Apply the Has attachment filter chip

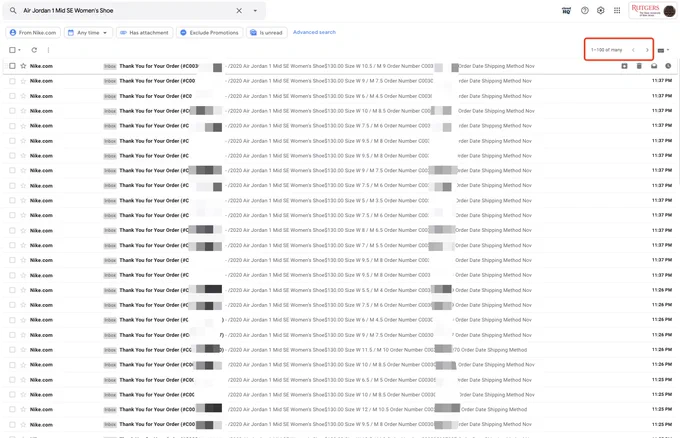(144, 33)
